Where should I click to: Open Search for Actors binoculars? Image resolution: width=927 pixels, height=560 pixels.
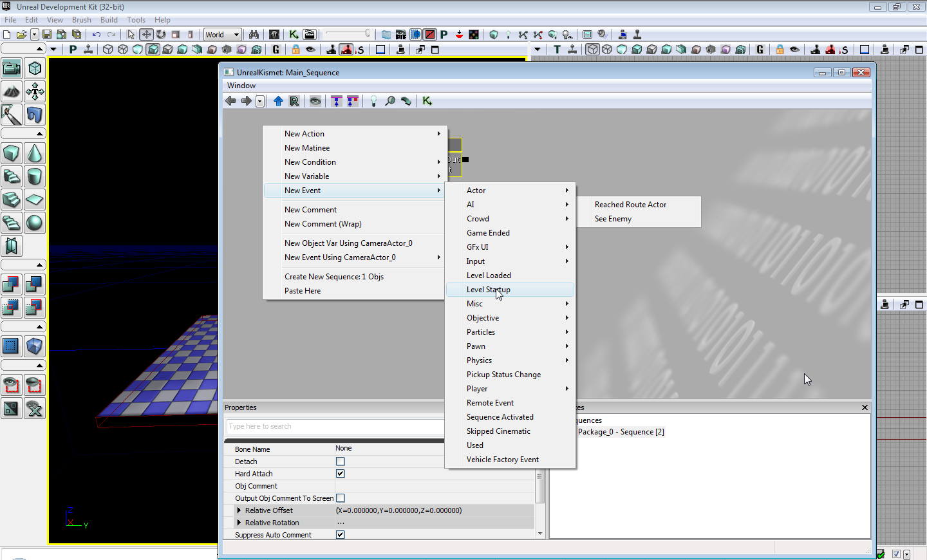click(x=254, y=34)
